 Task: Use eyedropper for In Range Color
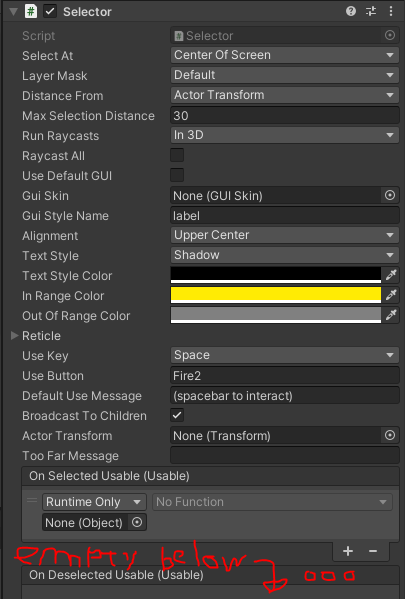click(391, 295)
